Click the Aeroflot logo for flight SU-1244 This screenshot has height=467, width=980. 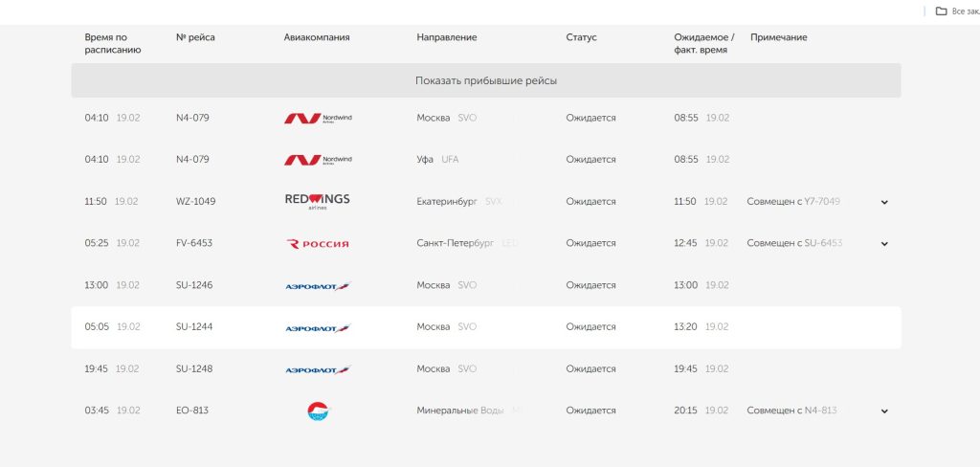[318, 327]
